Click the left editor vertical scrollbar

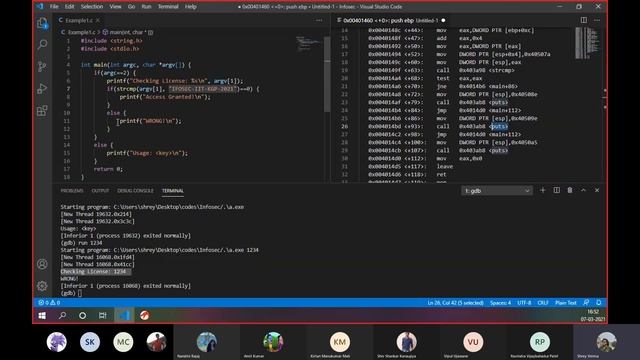327,73
